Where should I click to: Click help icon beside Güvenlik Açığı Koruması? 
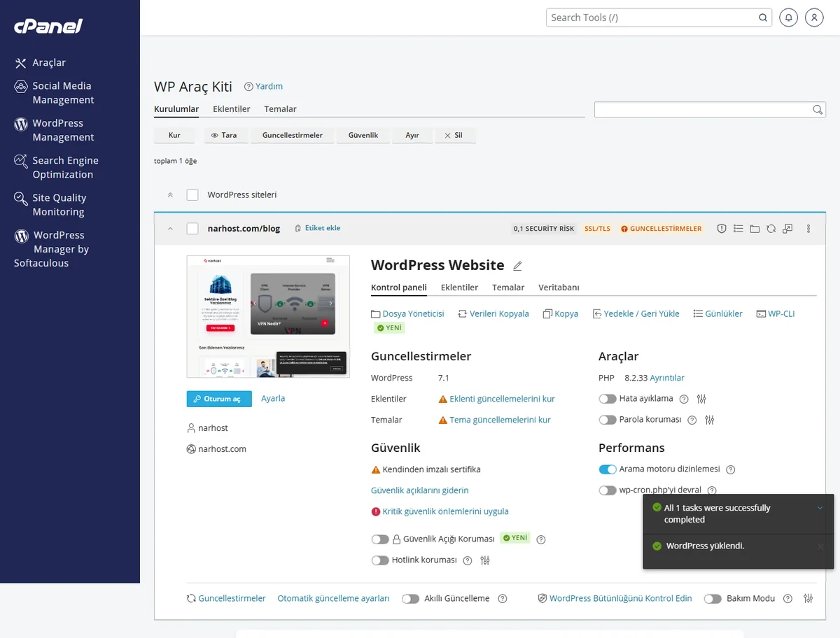coord(540,539)
